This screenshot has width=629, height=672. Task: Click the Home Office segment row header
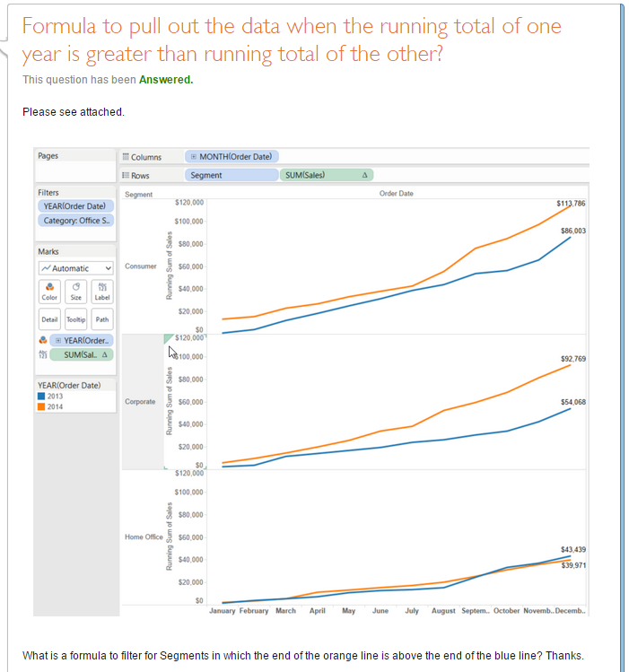coord(144,537)
